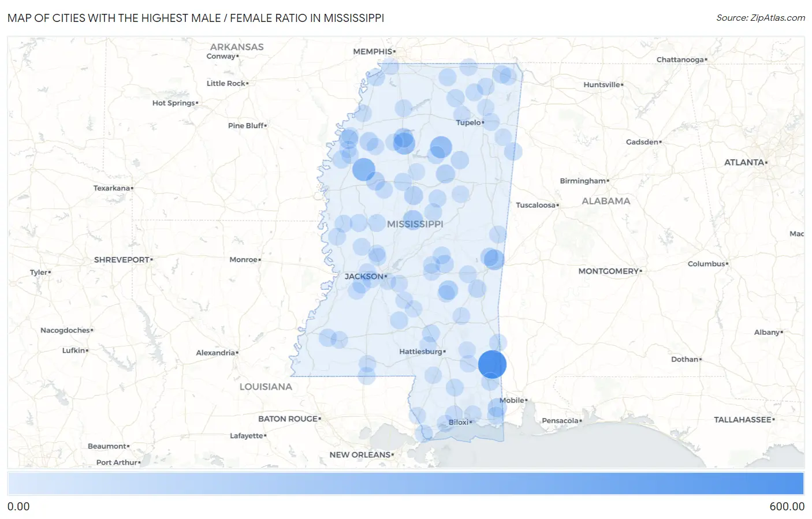Click the Pensacola city label

tap(560, 420)
